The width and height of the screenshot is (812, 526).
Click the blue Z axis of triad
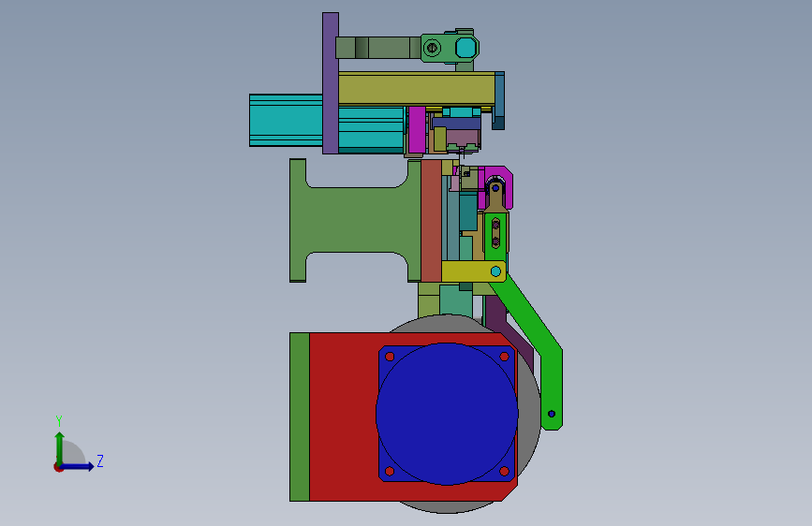(x=77, y=466)
